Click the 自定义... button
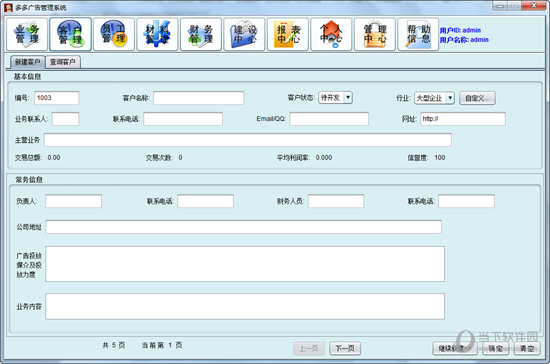 click(x=477, y=98)
